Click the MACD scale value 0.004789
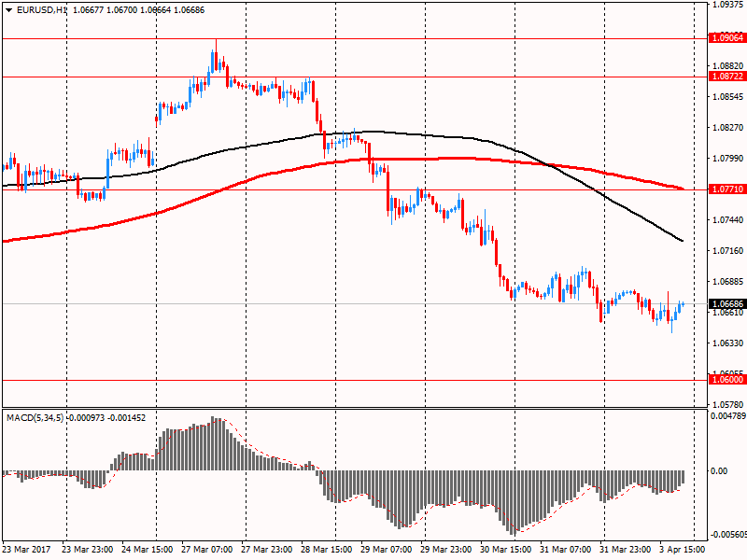Image resolution: width=747 pixels, height=560 pixels. pos(728,415)
